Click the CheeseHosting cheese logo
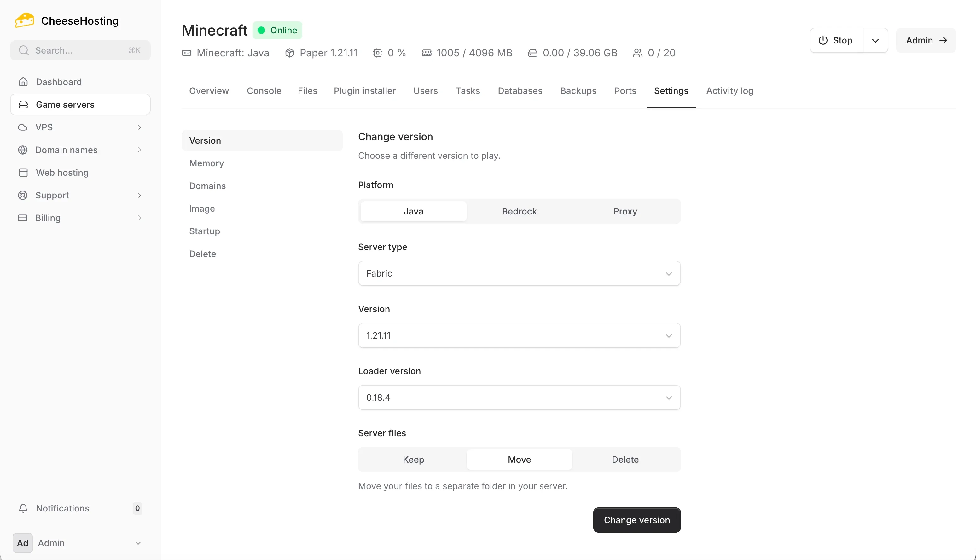976x560 pixels. tap(24, 20)
